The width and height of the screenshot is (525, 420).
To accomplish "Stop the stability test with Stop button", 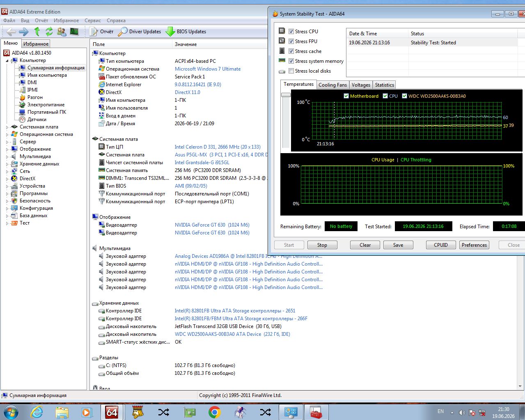I will 322,245.
